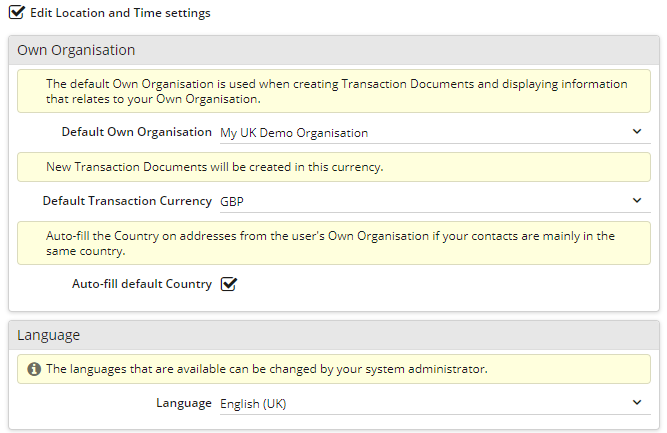Click the default Own Organisation help note
667x433 pixels.
[334, 91]
